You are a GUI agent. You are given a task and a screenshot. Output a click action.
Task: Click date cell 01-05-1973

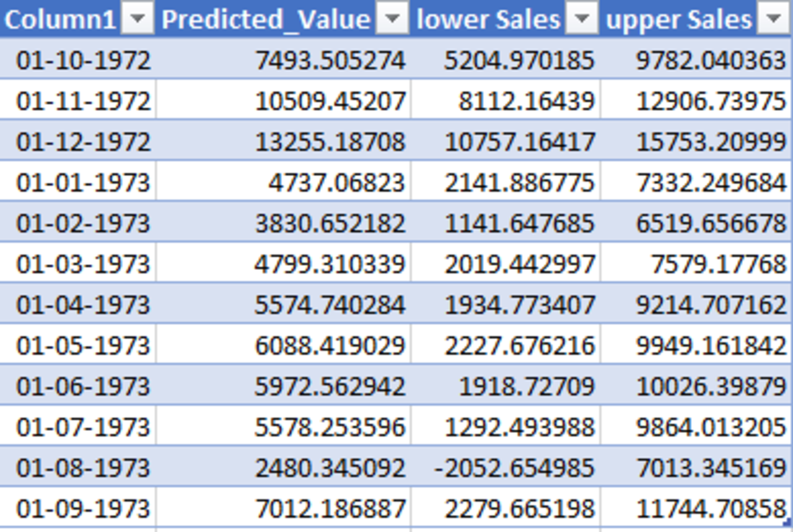(x=83, y=346)
